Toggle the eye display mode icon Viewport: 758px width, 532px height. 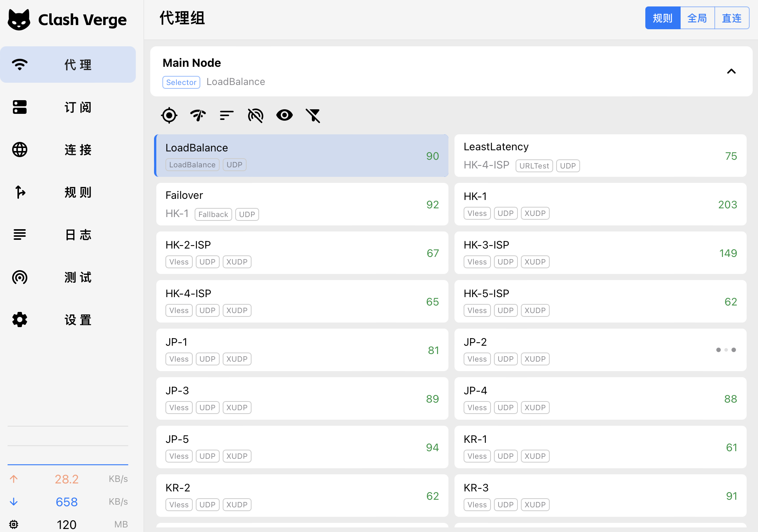click(x=285, y=115)
